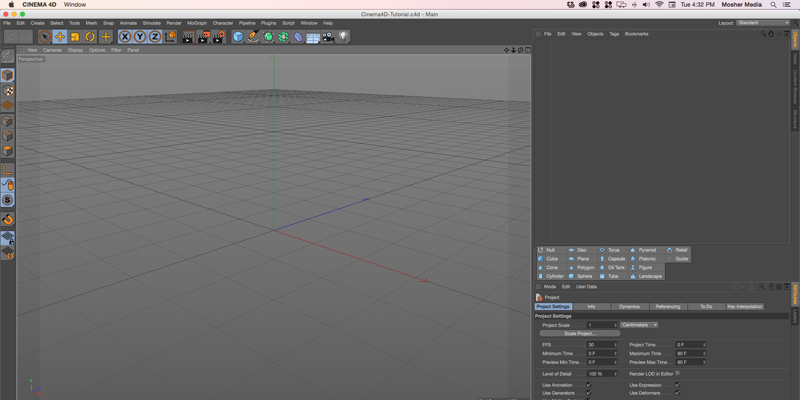Select the Live Selection arrow tool
Image resolution: width=800 pixels, height=400 pixels.
[45, 37]
